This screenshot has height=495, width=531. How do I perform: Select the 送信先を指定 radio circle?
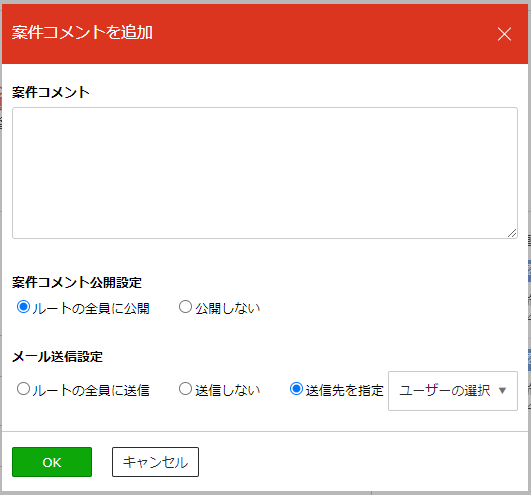[x=296, y=389]
